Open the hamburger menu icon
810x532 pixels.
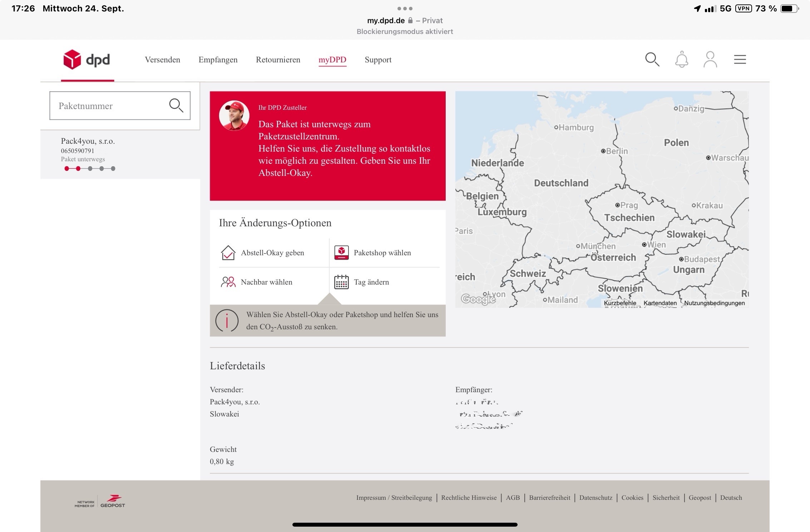pyautogui.click(x=740, y=59)
